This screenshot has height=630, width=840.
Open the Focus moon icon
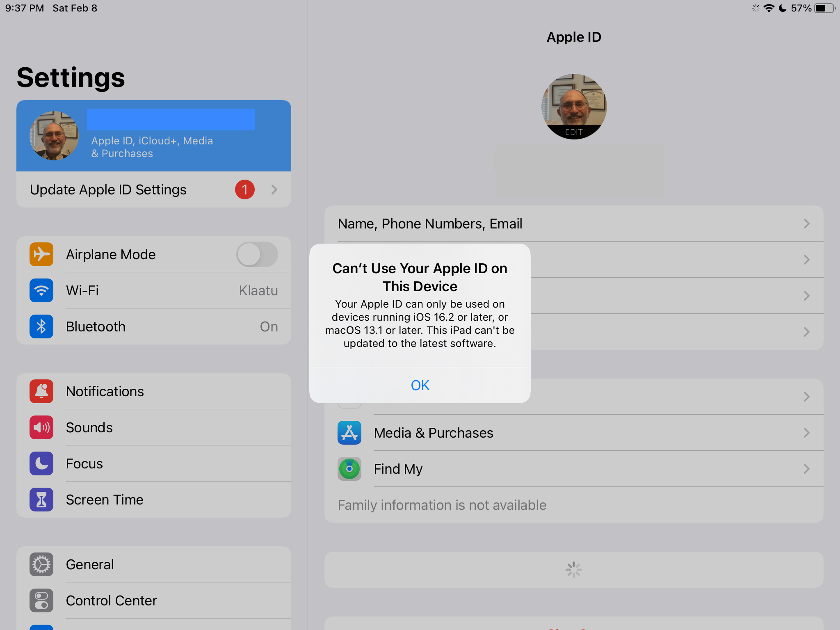41,463
